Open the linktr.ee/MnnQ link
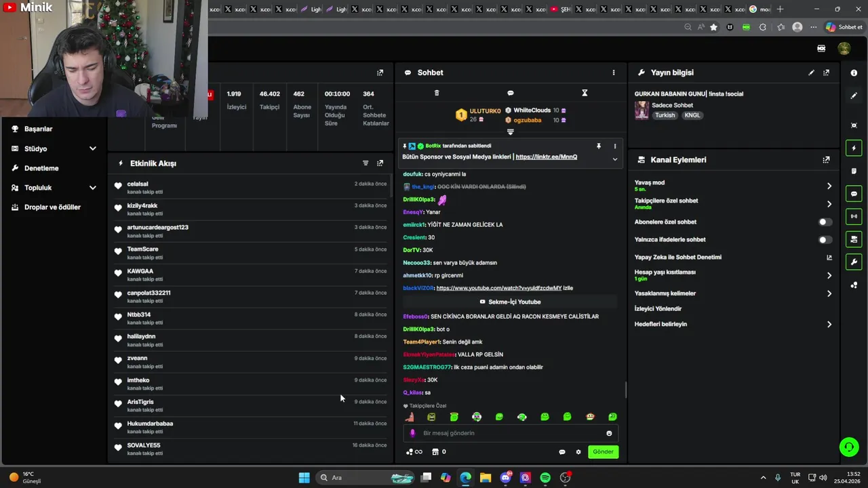This screenshot has width=868, height=488. 547,157
